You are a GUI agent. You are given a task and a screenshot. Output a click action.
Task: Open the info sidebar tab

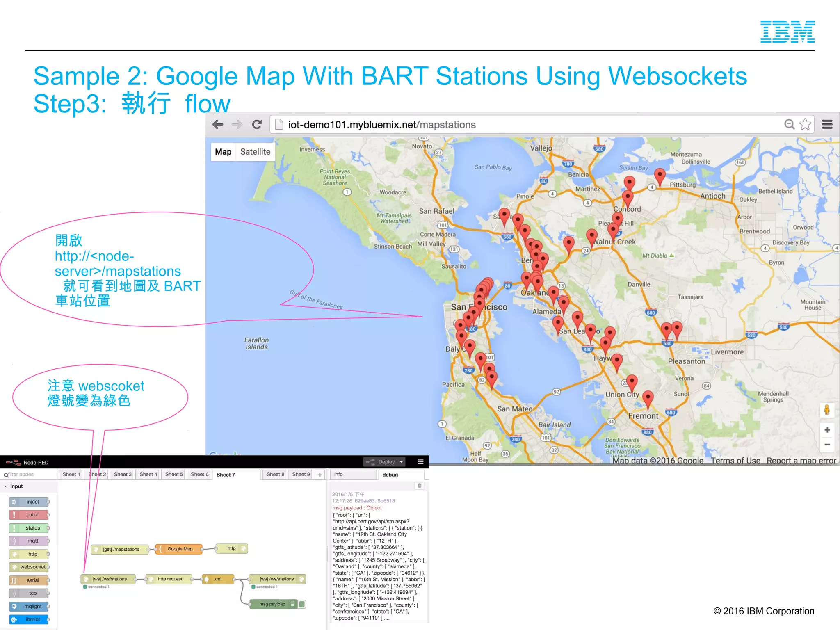coord(354,474)
